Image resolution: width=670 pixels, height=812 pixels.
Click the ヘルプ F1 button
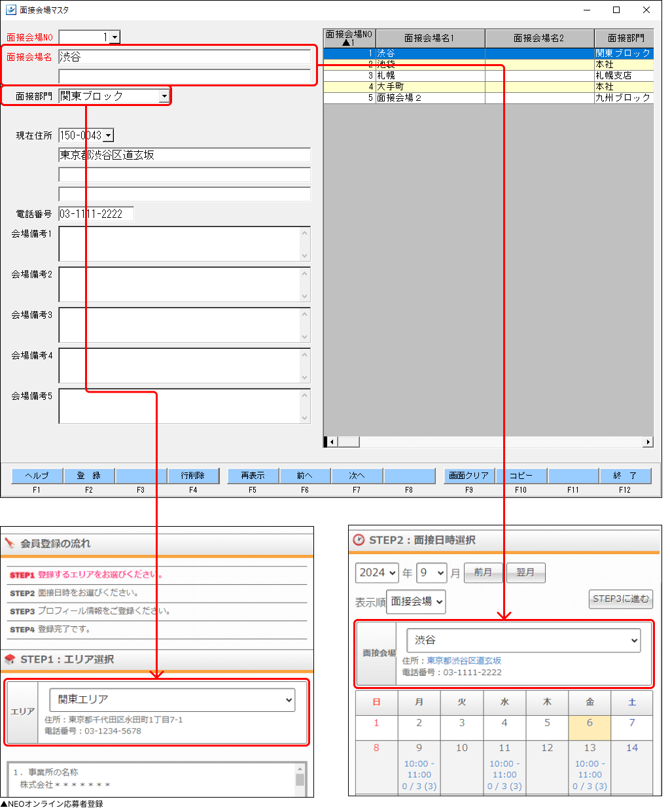click(x=37, y=476)
